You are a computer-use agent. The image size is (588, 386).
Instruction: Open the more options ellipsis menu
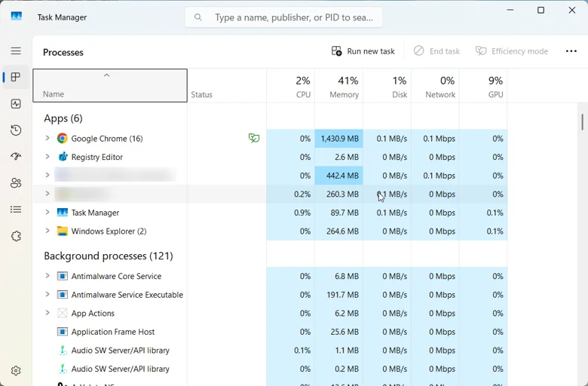[x=571, y=51]
